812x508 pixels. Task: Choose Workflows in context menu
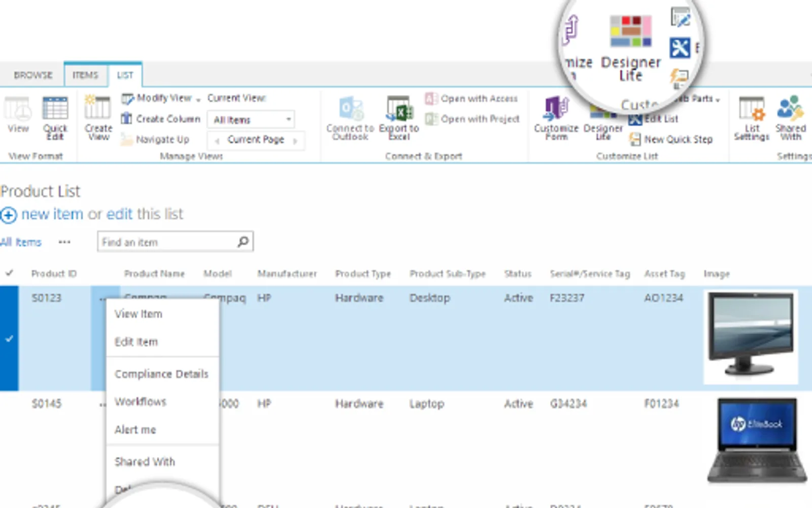pos(141,402)
